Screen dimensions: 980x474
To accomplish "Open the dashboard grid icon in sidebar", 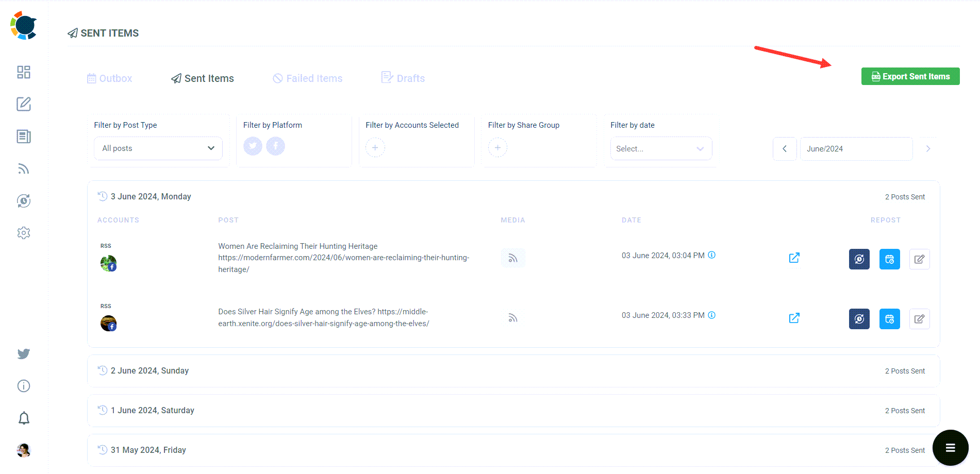I will coord(23,72).
